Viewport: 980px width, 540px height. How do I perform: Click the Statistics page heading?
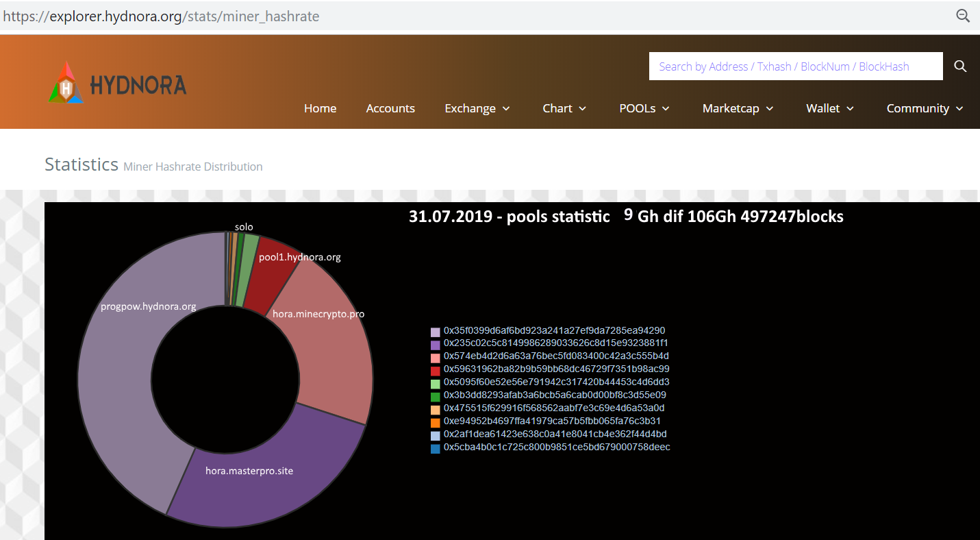[81, 164]
